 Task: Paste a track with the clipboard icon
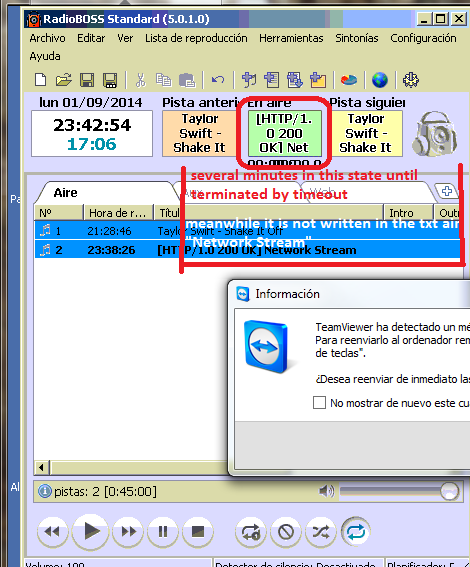[187, 80]
